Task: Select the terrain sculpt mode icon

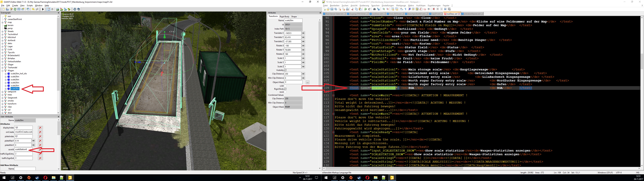Action: point(58,9)
